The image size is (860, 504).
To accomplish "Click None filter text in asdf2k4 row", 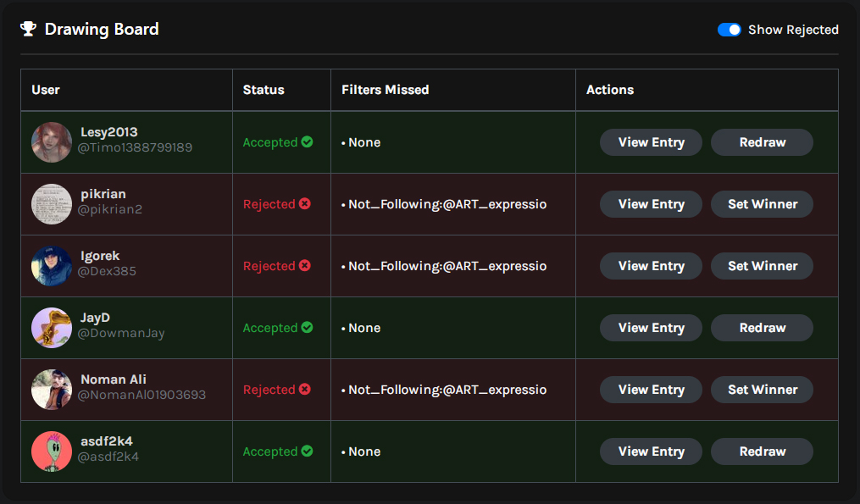I will pyautogui.click(x=364, y=451).
